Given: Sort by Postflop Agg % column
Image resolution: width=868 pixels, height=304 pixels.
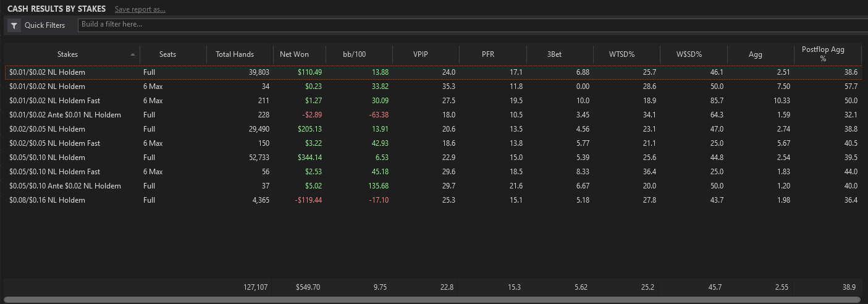Looking at the screenshot, I should (822, 54).
